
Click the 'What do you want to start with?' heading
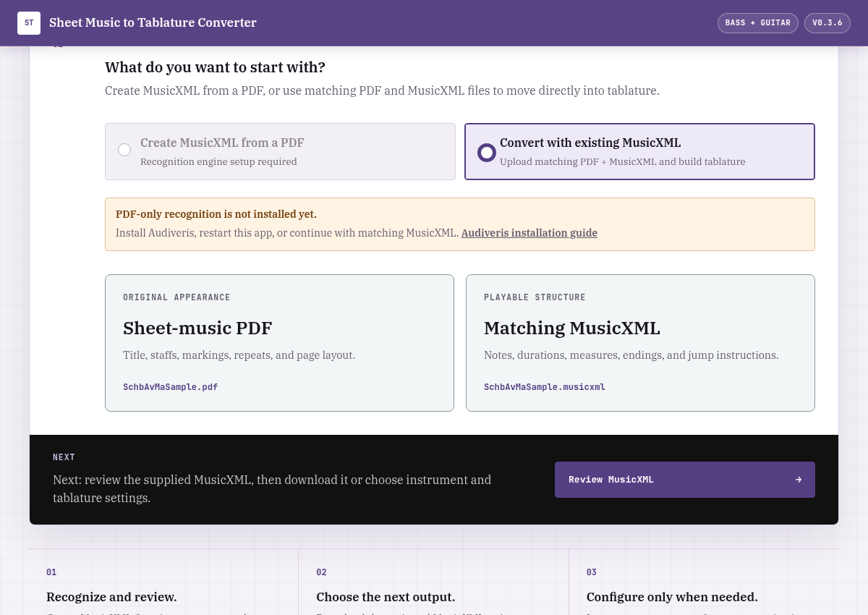216,67
